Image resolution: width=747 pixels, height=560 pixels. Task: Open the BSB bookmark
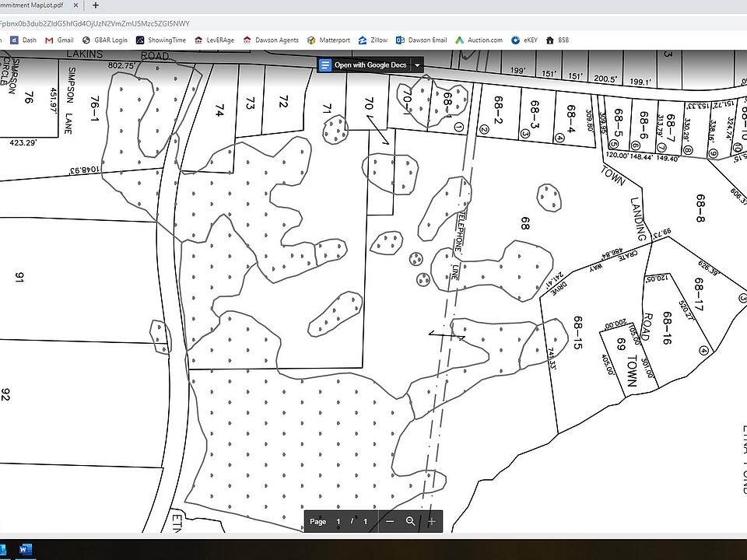[557, 40]
